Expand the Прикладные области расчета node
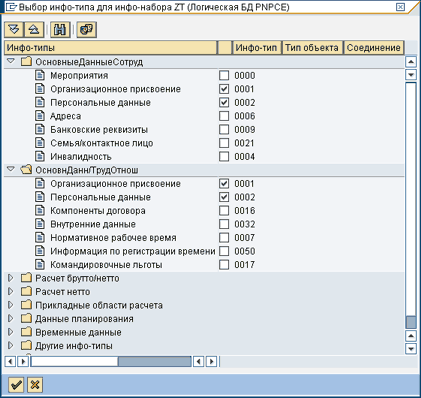 click(11, 305)
